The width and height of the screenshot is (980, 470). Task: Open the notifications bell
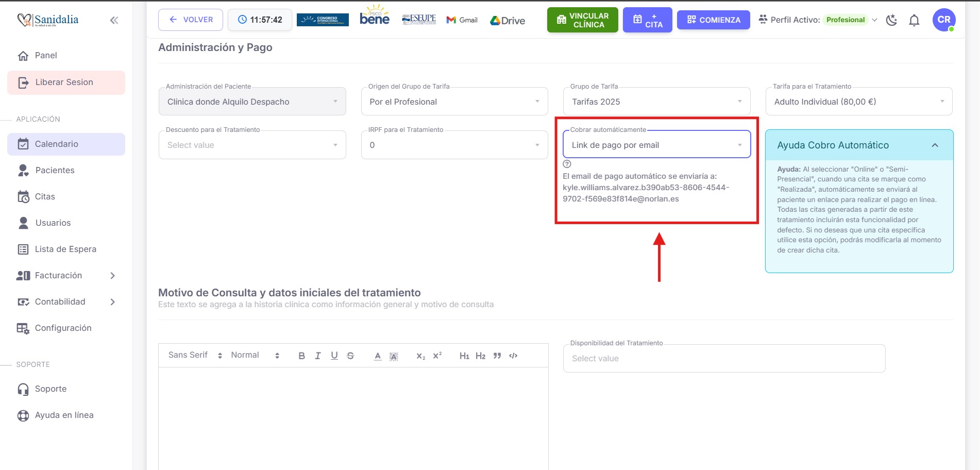pos(914,20)
